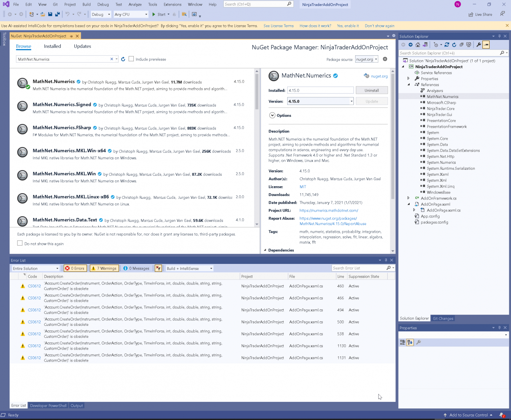
Task: Click the Categorized icon in Properties panel
Action: [403, 342]
